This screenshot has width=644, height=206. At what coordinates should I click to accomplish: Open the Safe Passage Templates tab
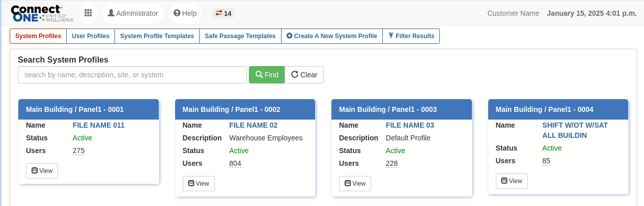coord(240,36)
